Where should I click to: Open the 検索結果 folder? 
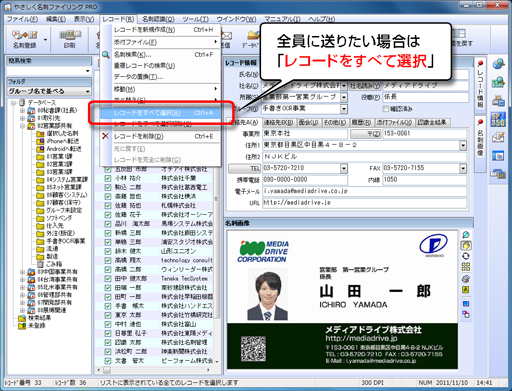click(35, 318)
